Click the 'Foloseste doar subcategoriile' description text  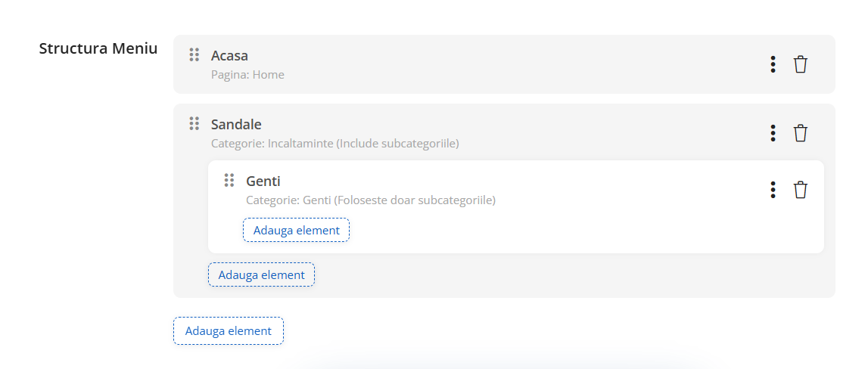click(415, 200)
